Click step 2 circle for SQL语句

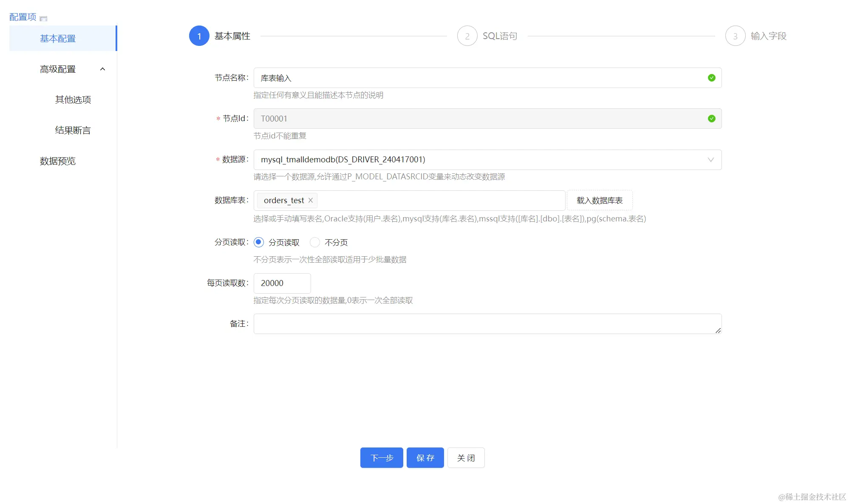pyautogui.click(x=467, y=36)
